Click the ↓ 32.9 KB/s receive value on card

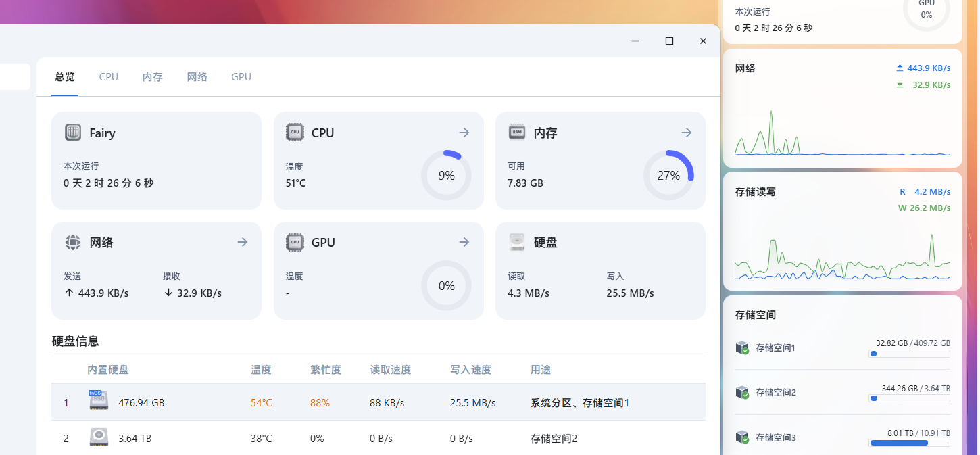tap(192, 293)
